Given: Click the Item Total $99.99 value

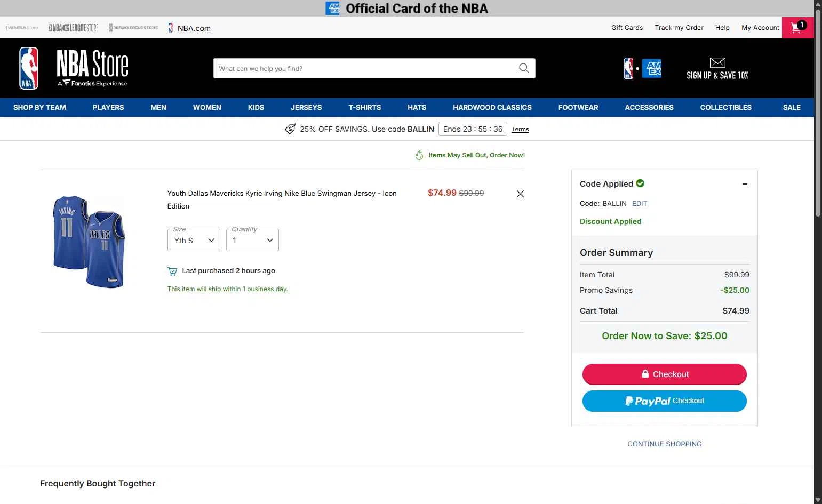Looking at the screenshot, I should click(737, 275).
